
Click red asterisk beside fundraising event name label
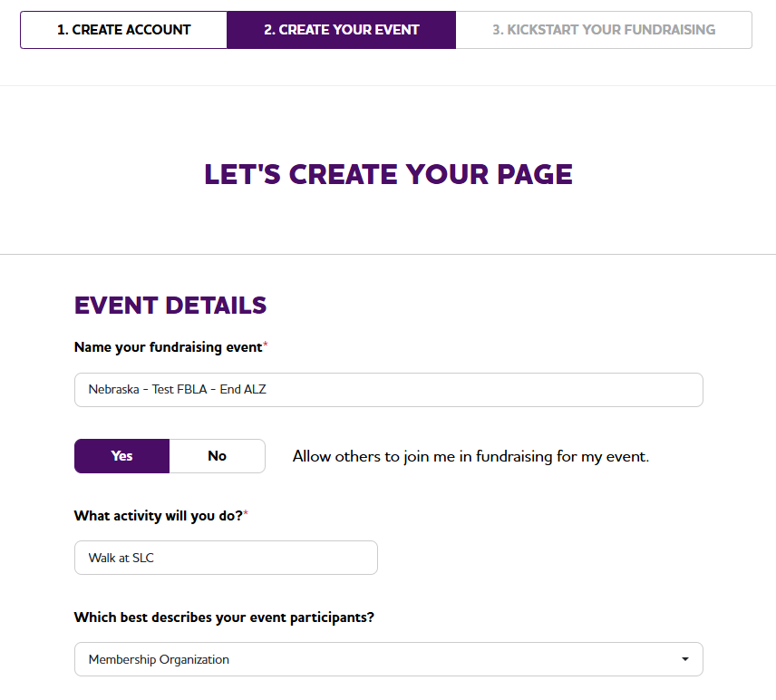pyautogui.click(x=266, y=346)
